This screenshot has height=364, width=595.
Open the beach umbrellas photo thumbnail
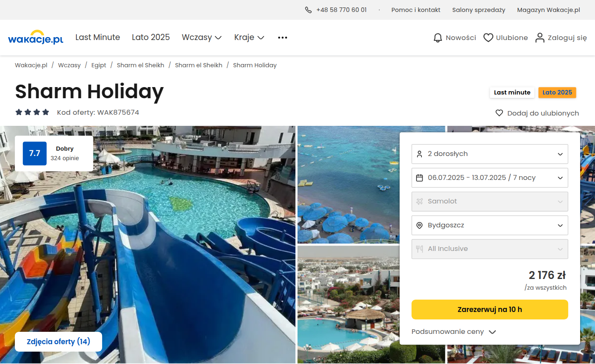point(348,184)
